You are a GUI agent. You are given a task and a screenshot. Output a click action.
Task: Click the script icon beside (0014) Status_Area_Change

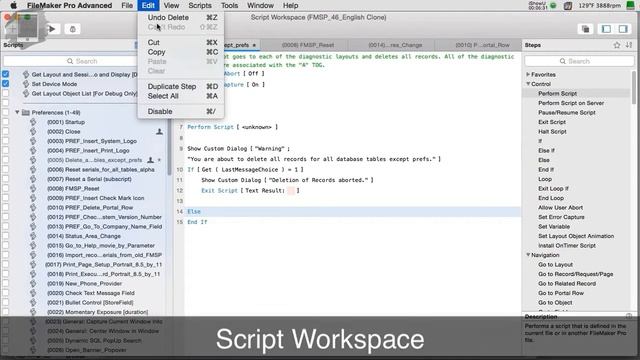tap(33, 236)
